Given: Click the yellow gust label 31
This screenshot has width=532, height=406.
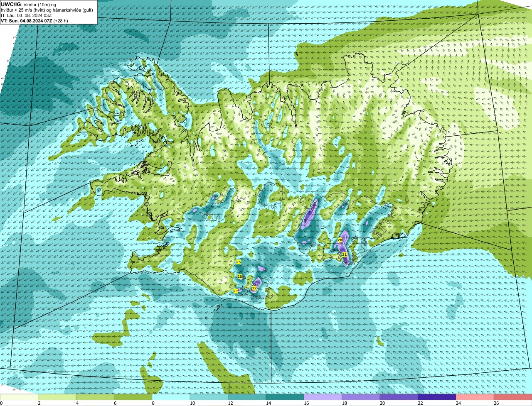Looking at the screenshot, I should click(x=345, y=254).
